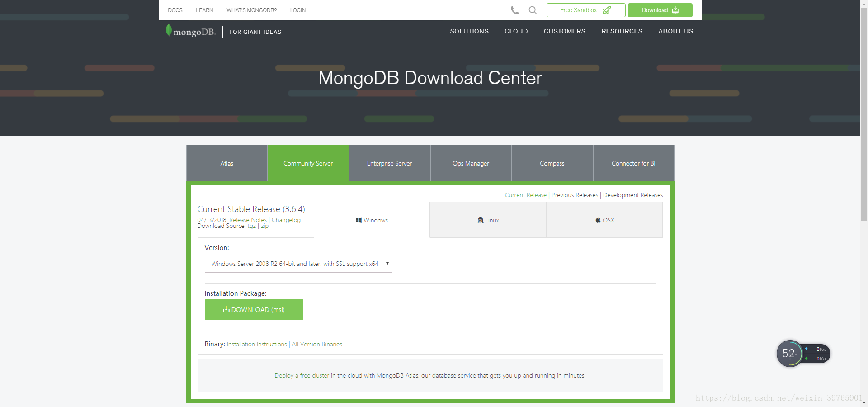
Task: Click the Current Stable Release (3.6.4) heading
Action: (251, 209)
